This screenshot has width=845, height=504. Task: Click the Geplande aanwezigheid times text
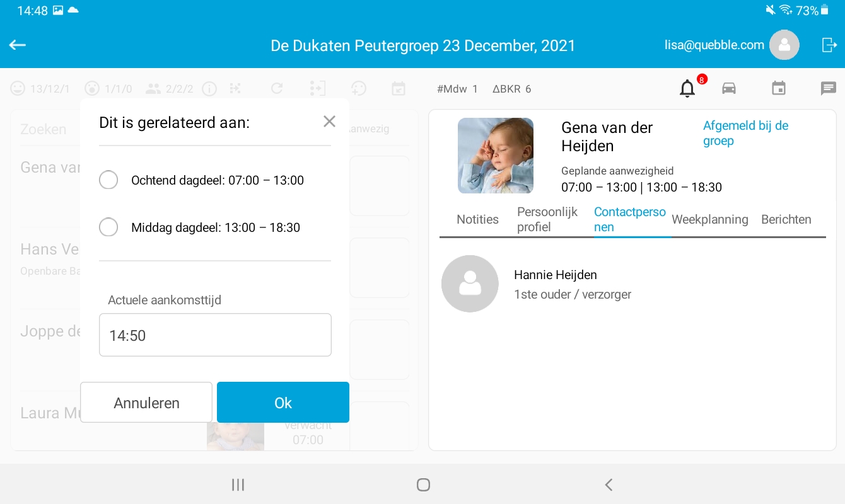[641, 187]
